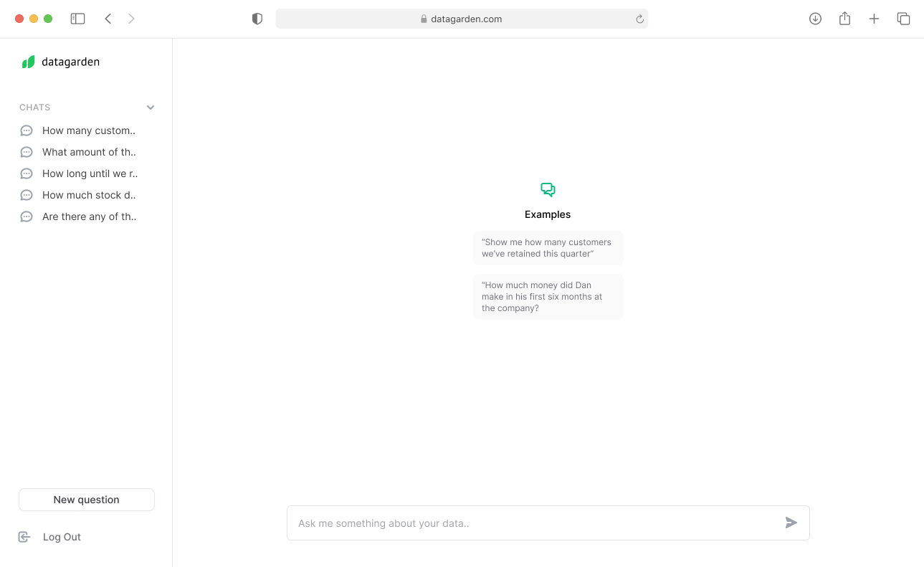Click the log out arrow icon
This screenshot has height=567, width=924.
[x=24, y=537]
